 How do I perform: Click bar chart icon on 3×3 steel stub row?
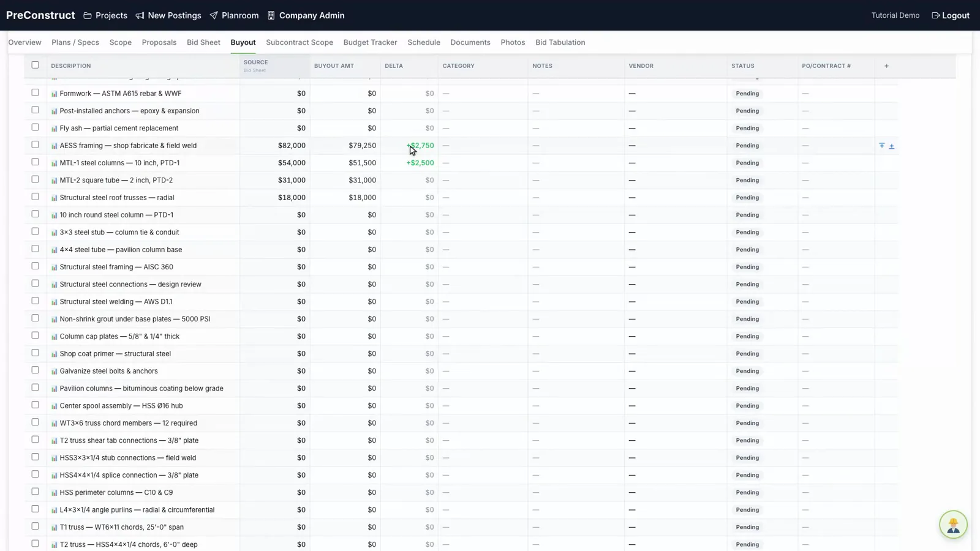coord(55,233)
